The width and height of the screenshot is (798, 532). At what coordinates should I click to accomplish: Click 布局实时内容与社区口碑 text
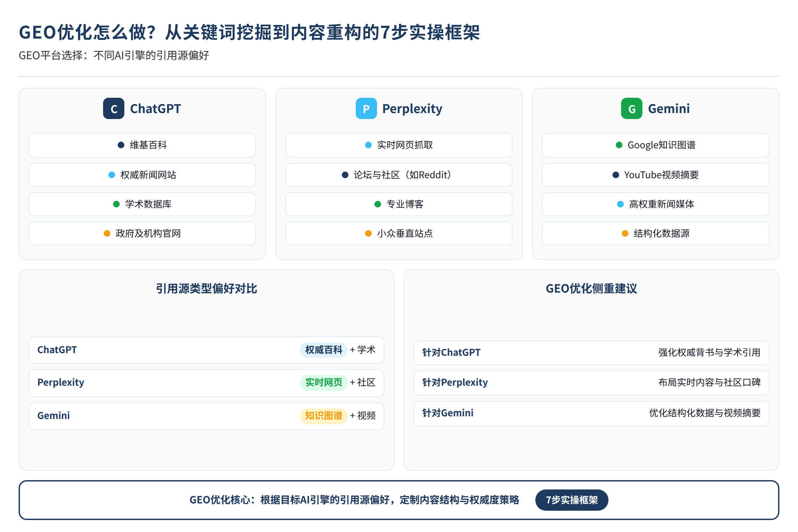point(709,383)
